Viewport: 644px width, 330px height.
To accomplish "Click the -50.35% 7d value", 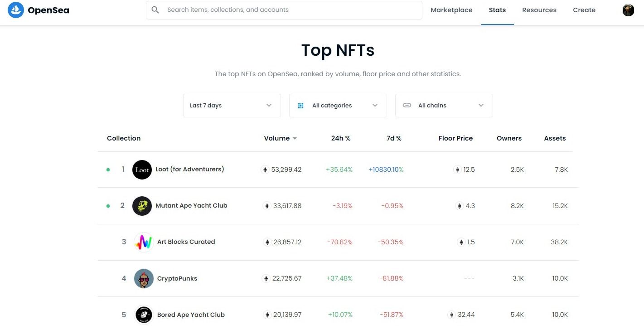I will [x=391, y=242].
